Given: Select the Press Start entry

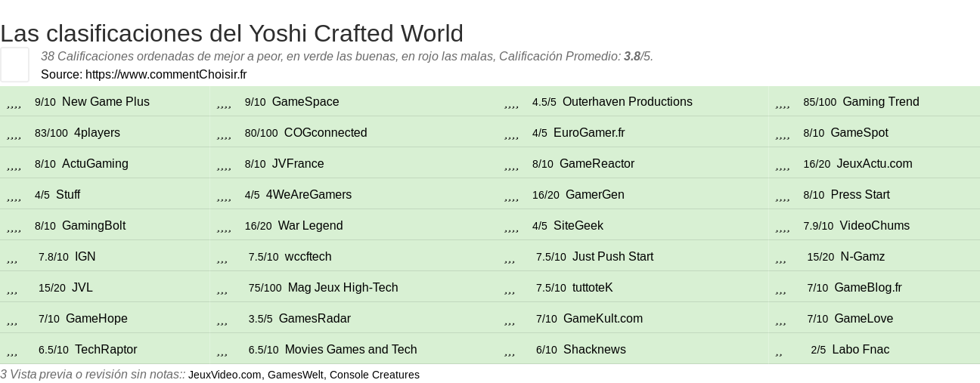Looking at the screenshot, I should click(x=861, y=194).
